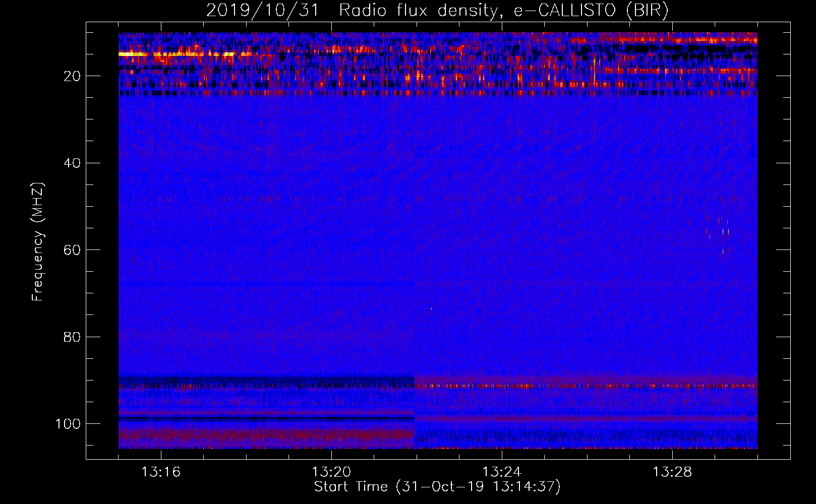Image resolution: width=816 pixels, height=504 pixels.
Task: Click the 40 frequency tick label
Action: point(73,163)
